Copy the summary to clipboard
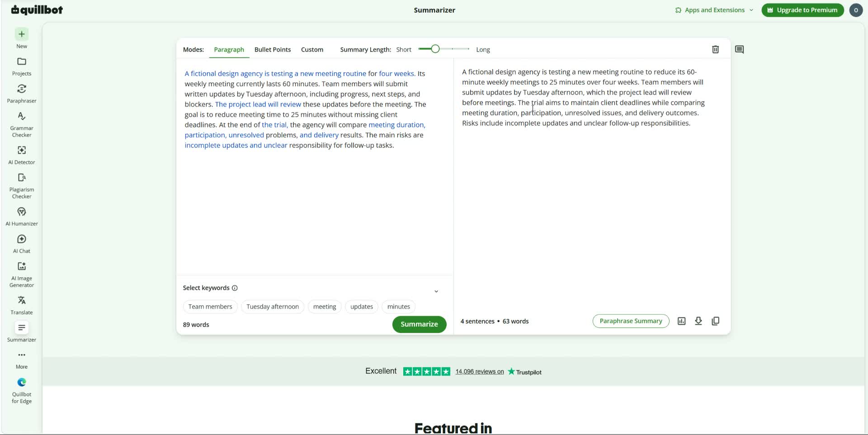 point(715,321)
